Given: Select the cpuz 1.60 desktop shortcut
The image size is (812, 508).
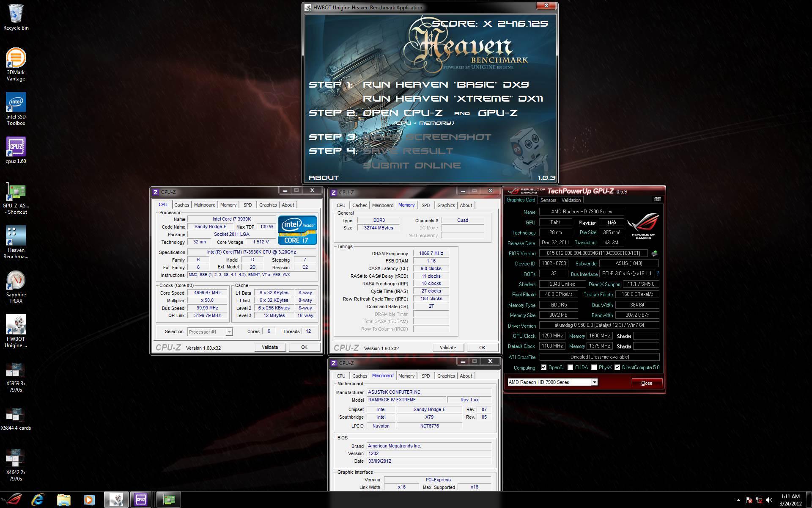Looking at the screenshot, I should click(x=16, y=150).
